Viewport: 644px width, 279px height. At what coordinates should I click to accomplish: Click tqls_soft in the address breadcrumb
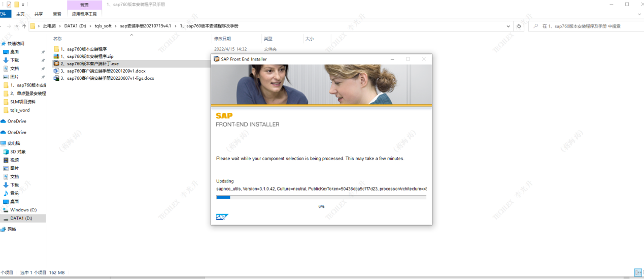pyautogui.click(x=103, y=26)
